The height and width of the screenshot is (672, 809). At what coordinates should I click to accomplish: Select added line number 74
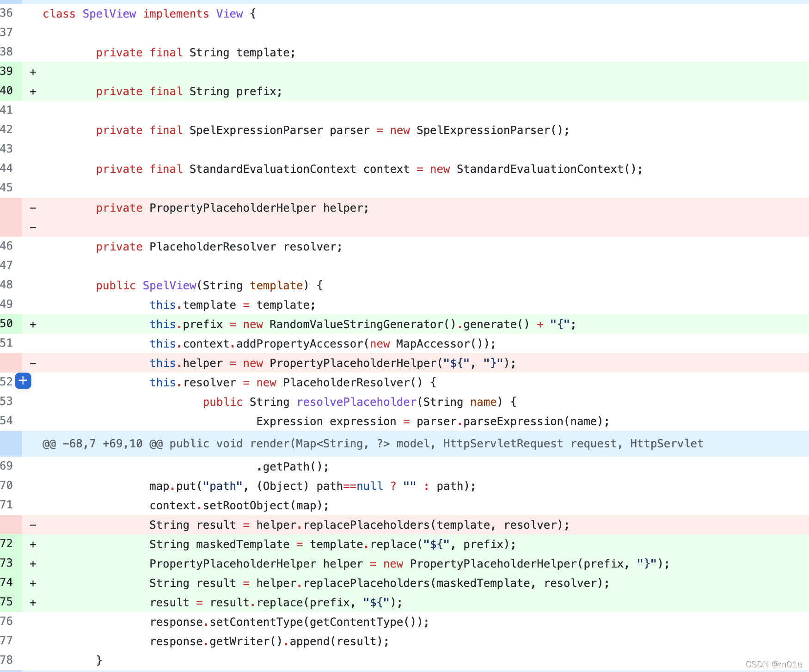[6, 582]
